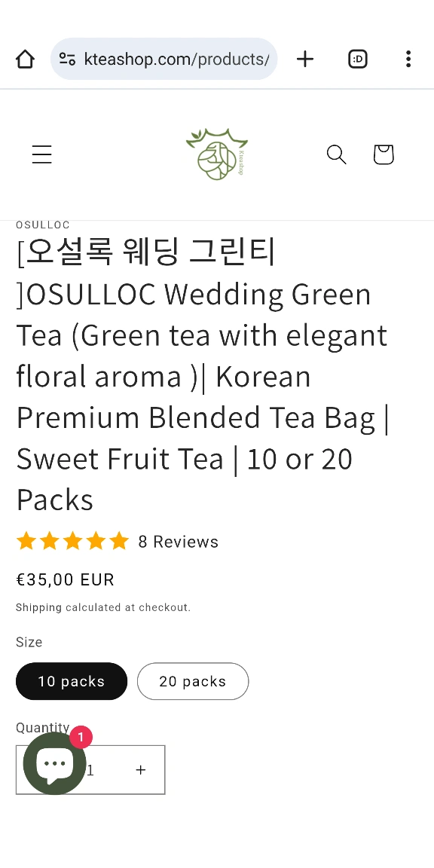The image size is (434, 868).
Task: Select the 10 packs size option
Action: click(x=72, y=681)
